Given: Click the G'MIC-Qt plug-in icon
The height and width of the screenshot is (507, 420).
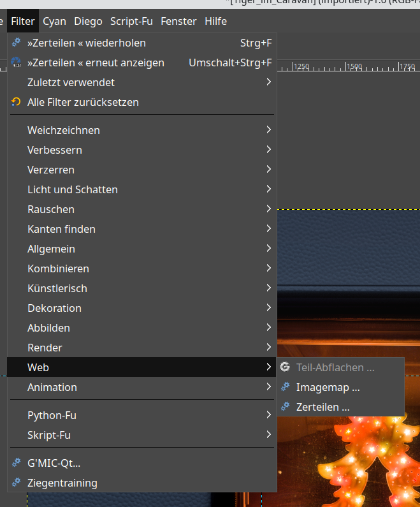Looking at the screenshot, I should [x=17, y=463].
